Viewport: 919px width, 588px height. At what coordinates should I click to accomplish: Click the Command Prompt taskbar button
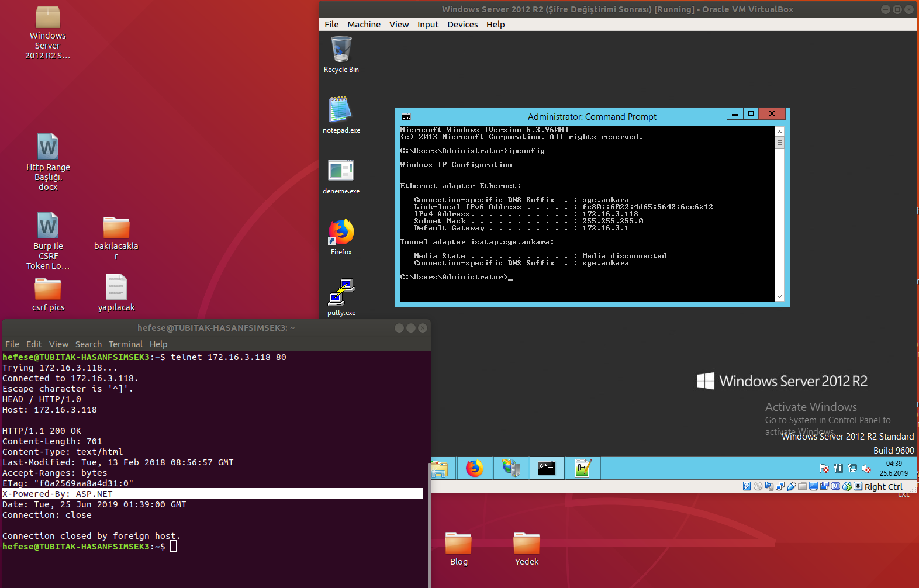(547, 468)
